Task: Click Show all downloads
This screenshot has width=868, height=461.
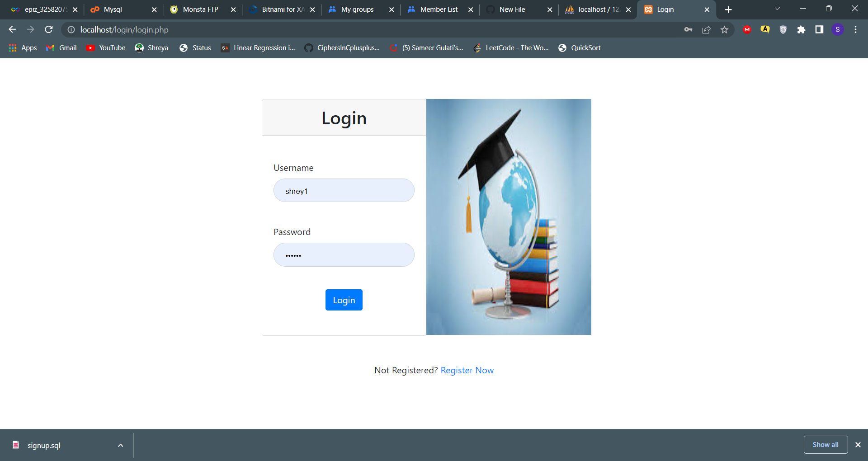Action: tap(825, 444)
